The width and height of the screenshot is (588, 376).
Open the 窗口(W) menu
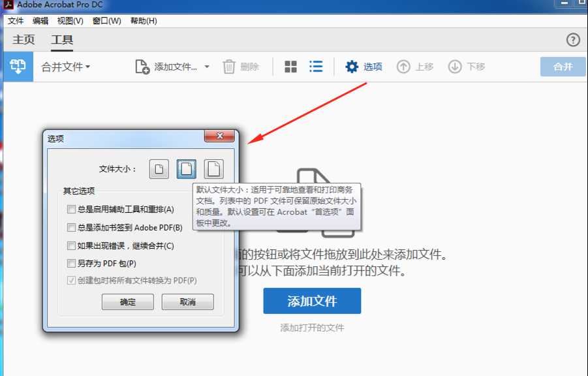pos(107,21)
